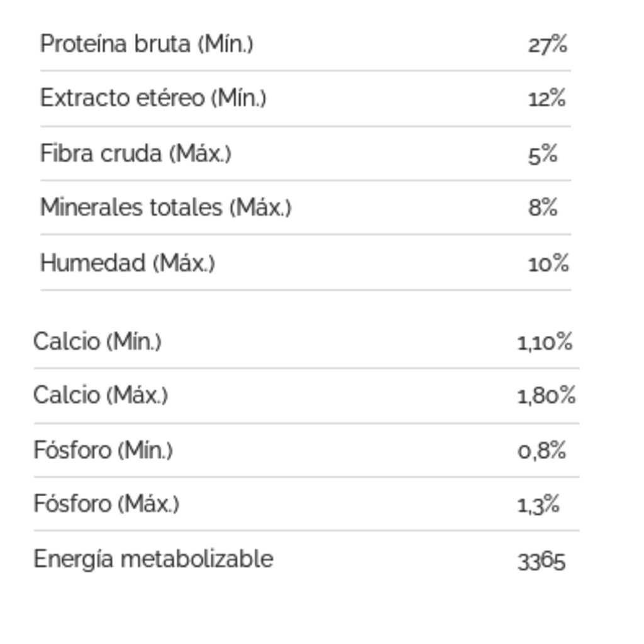The height and width of the screenshot is (644, 644).
Task: Click the 8% minerales value
Action: [x=543, y=208]
